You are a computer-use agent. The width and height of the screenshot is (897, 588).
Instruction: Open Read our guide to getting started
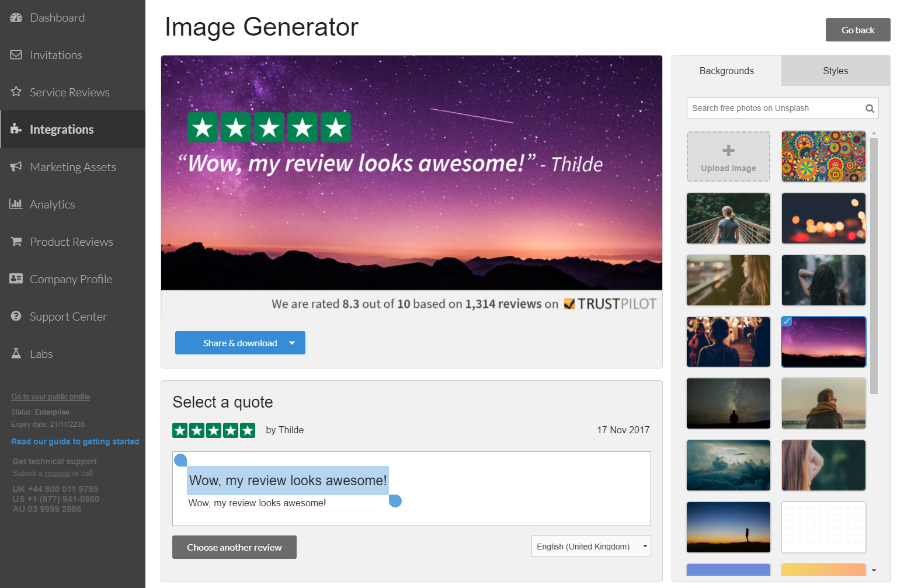(x=75, y=441)
